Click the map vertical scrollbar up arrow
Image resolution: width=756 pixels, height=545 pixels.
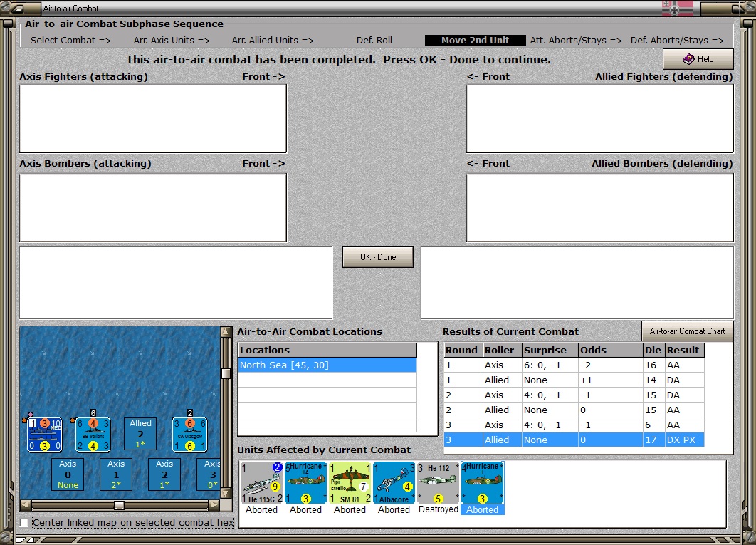coord(226,332)
